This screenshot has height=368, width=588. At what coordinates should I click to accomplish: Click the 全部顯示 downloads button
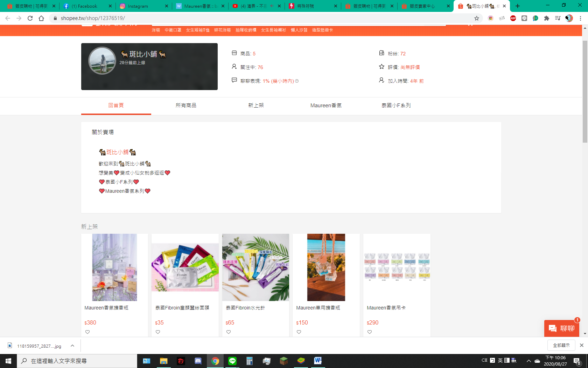point(561,345)
